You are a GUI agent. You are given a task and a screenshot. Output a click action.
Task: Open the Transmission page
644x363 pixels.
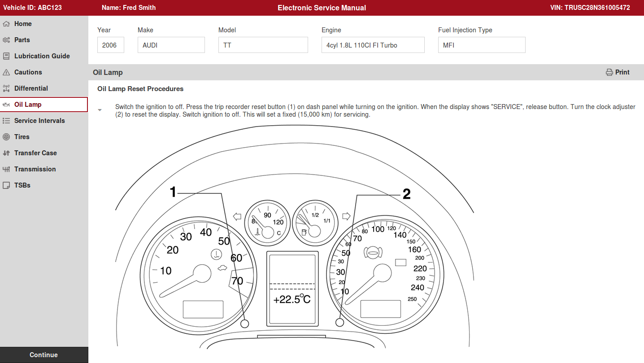point(44,169)
